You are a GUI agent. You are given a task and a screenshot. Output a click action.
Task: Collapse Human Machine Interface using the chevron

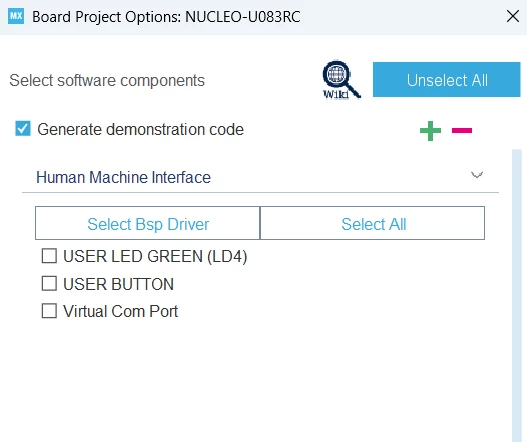point(477,175)
